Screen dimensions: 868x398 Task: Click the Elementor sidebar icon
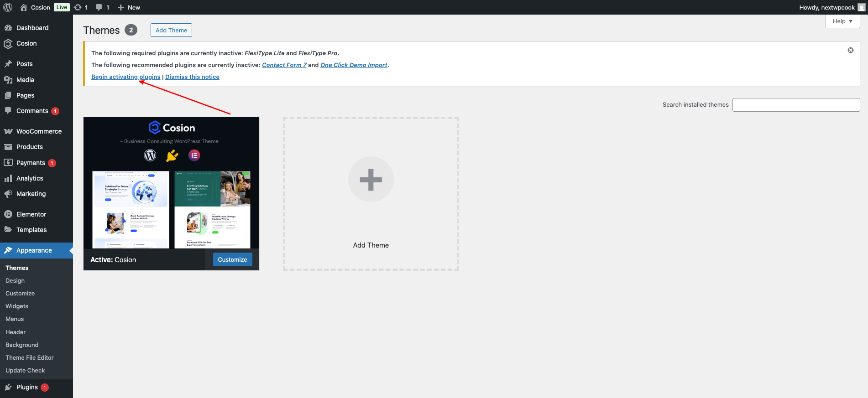[8, 214]
